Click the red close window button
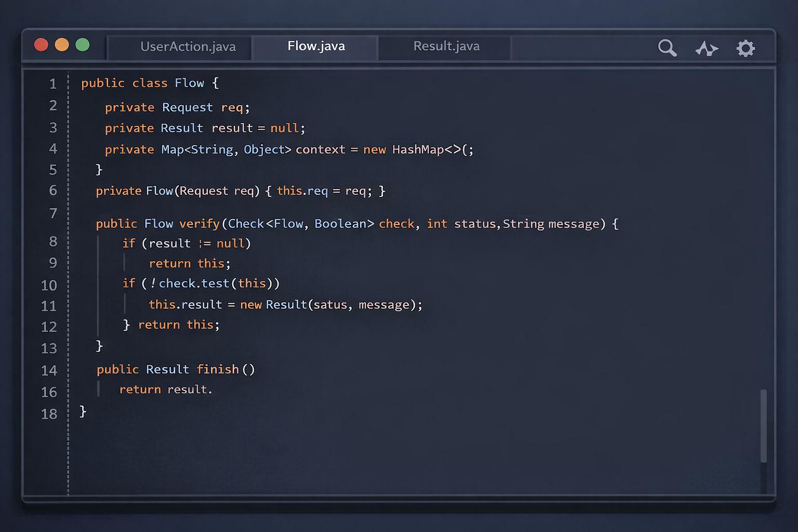The image size is (798, 532). (41, 45)
